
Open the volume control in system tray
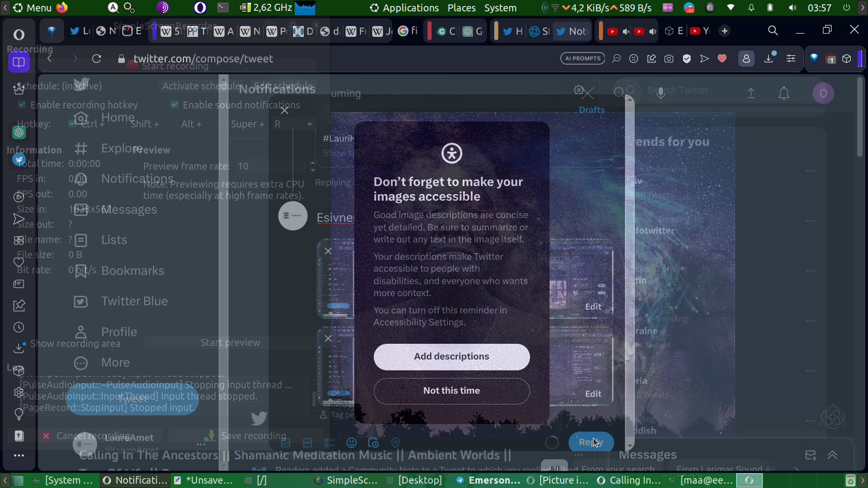(793, 8)
